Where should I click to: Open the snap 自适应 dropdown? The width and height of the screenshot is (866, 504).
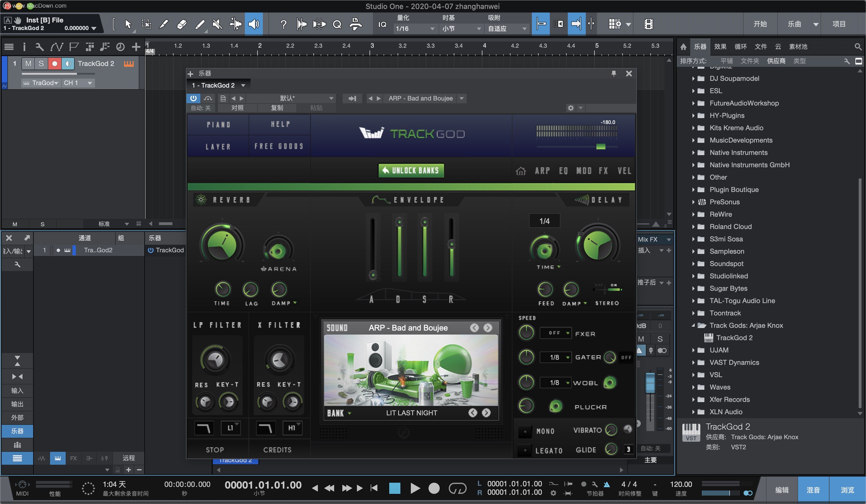[507, 29]
